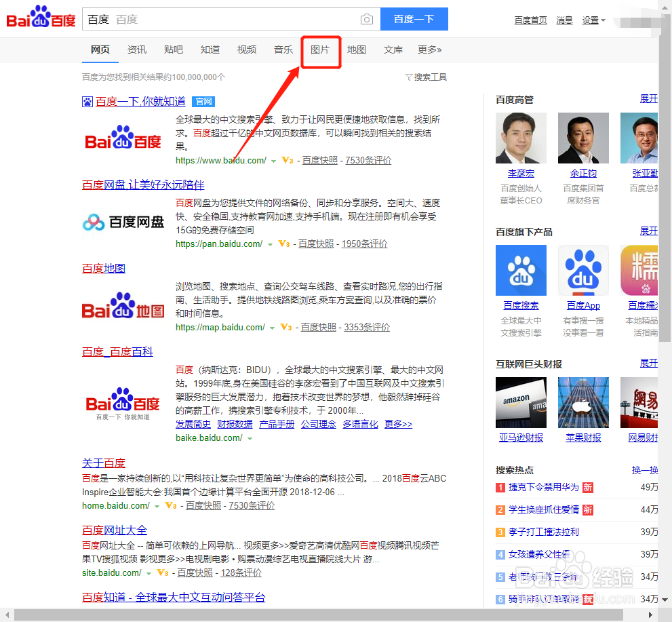This screenshot has height=622, width=672.
Task: Click the Baidu logo in the first result
Action: (123, 138)
